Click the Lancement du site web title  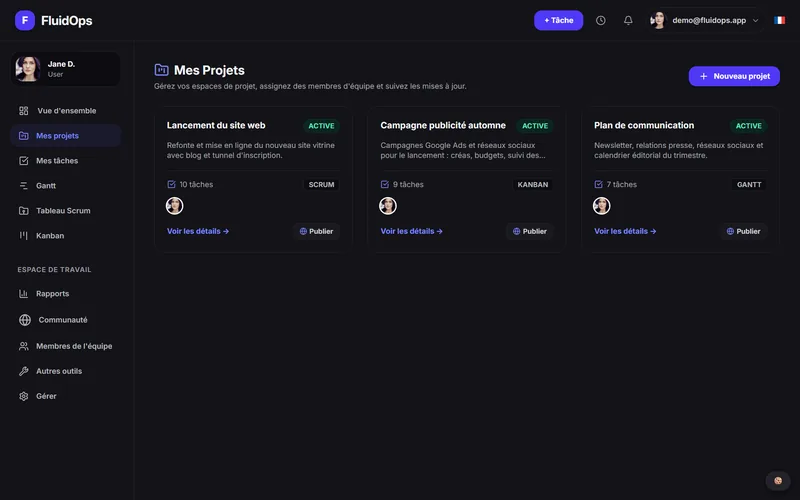216,125
